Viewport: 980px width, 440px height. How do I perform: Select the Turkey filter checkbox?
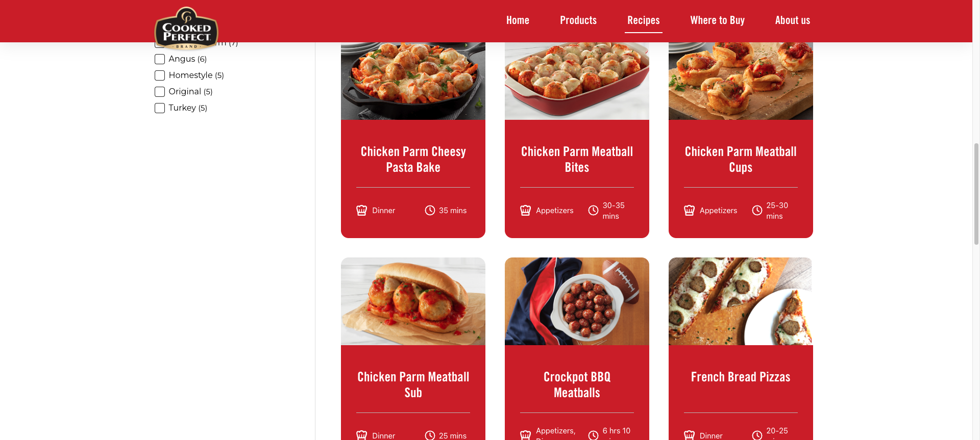coord(160,108)
